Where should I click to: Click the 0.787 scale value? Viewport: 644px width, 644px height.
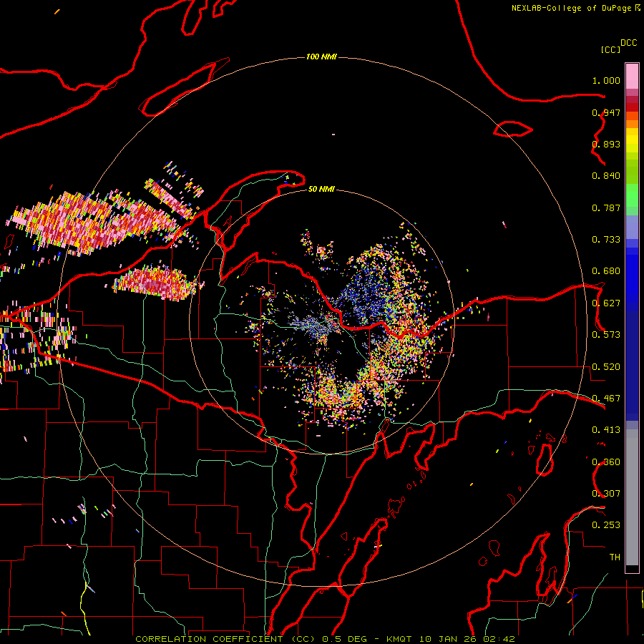pos(606,208)
